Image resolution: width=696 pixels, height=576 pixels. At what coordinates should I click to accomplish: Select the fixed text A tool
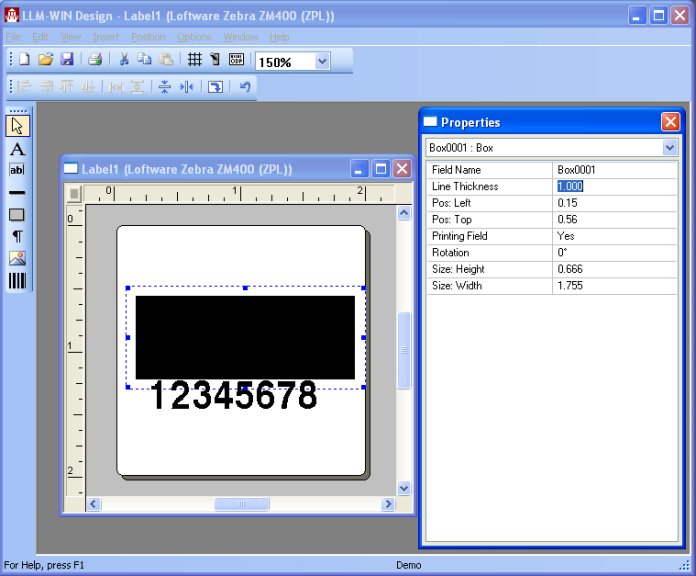(17, 149)
